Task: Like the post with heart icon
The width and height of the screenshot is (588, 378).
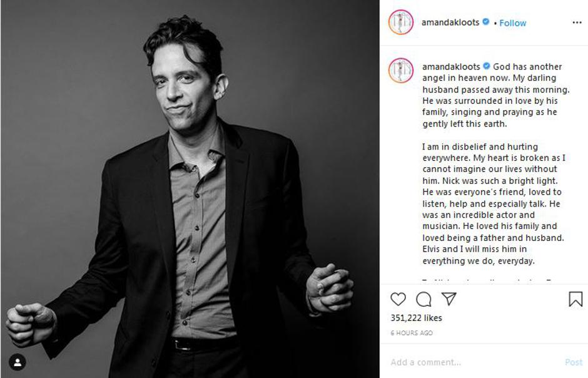Action: tap(398, 299)
